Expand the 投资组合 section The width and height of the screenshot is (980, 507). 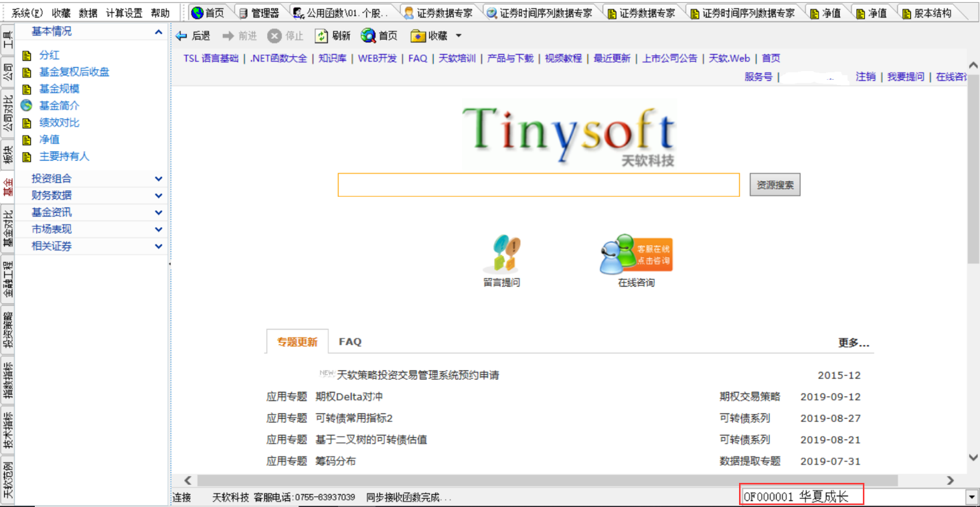pos(159,179)
